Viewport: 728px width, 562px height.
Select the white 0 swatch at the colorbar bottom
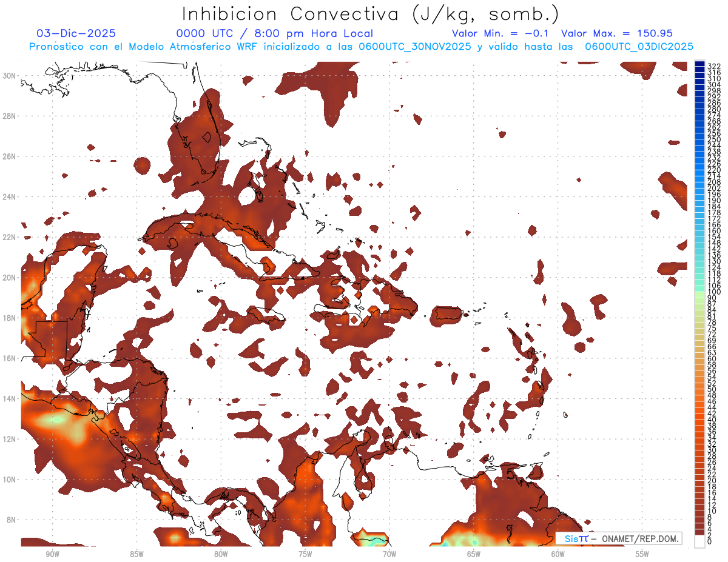coord(699,541)
